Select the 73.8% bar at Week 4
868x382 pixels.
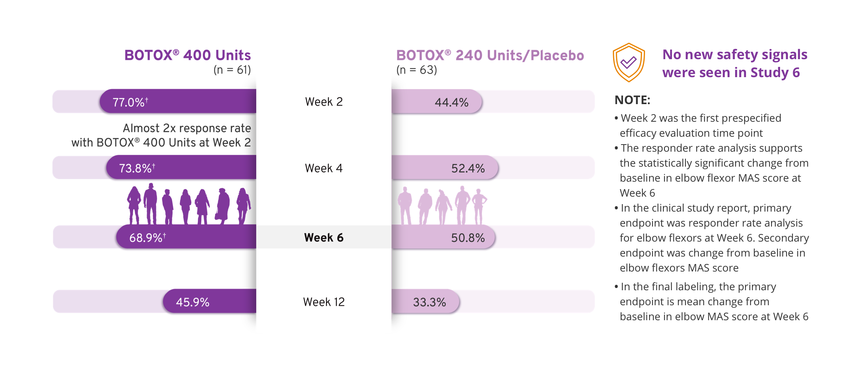(181, 167)
